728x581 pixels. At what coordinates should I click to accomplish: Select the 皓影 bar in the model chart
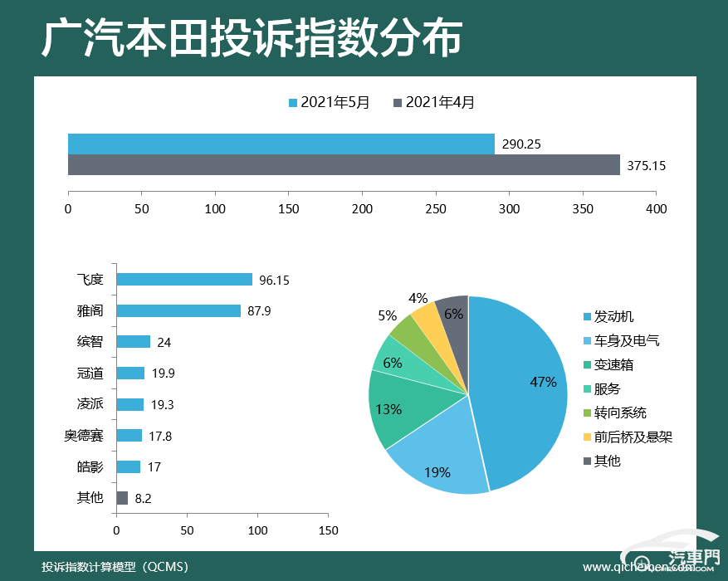(x=129, y=466)
